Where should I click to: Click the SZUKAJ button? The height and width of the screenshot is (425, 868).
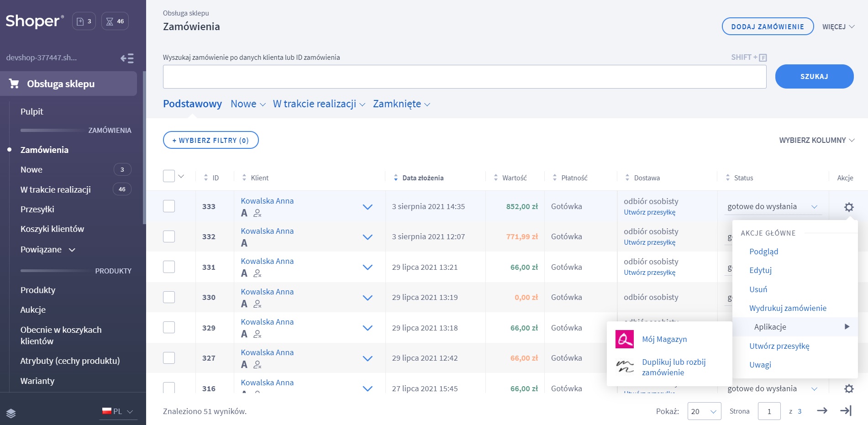click(x=814, y=76)
